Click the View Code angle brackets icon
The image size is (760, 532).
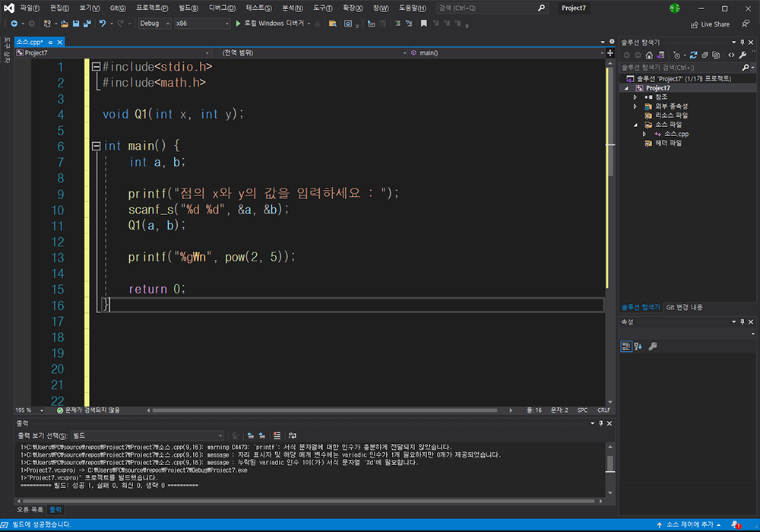pyautogui.click(x=731, y=55)
